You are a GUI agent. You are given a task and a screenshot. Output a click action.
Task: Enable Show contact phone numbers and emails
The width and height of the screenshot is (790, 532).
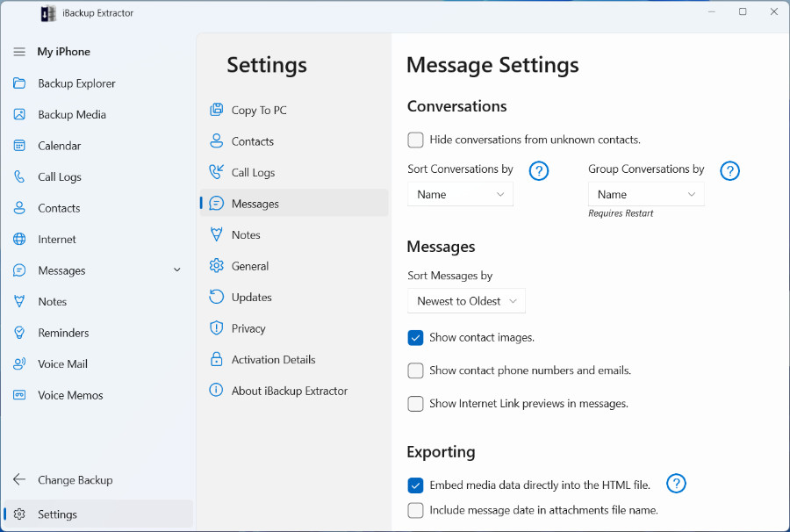[415, 370]
